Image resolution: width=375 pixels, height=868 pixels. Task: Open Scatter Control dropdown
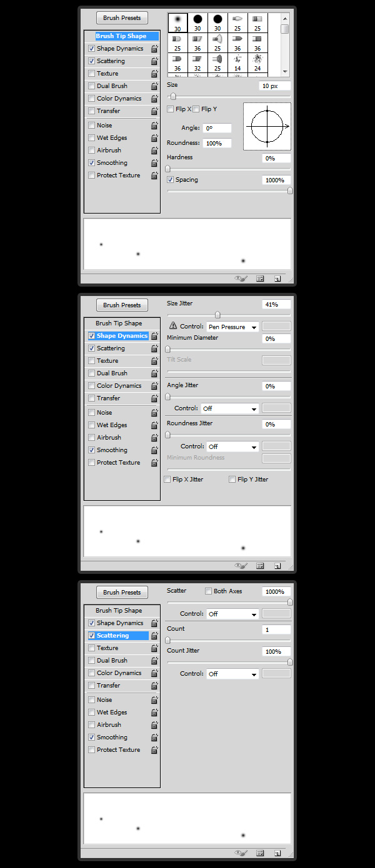click(232, 614)
